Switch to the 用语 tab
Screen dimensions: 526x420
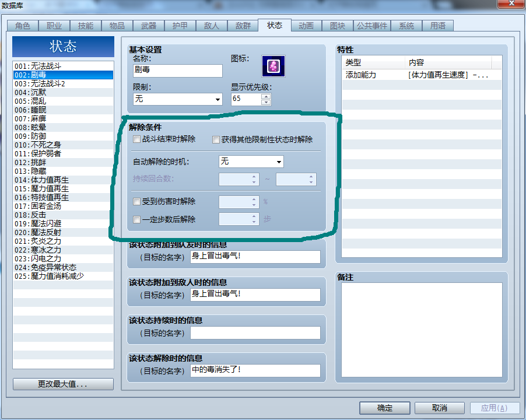(438, 26)
